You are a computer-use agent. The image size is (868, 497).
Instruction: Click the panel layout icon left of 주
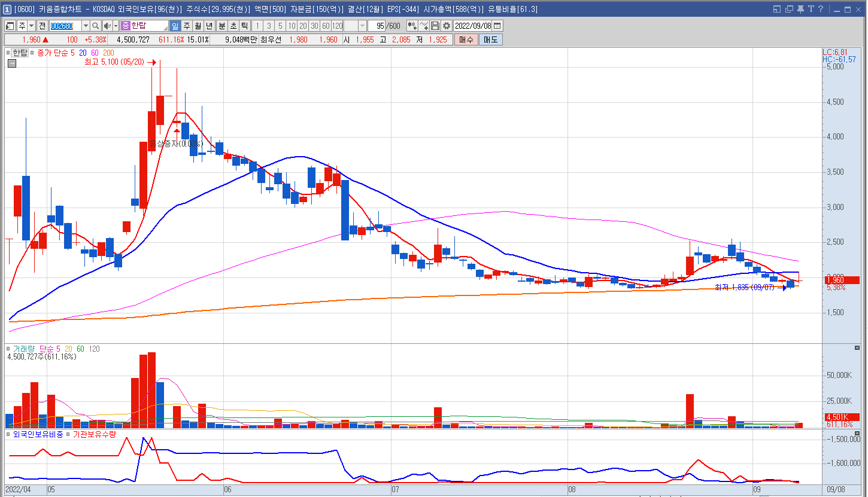pyautogui.click(x=10, y=26)
